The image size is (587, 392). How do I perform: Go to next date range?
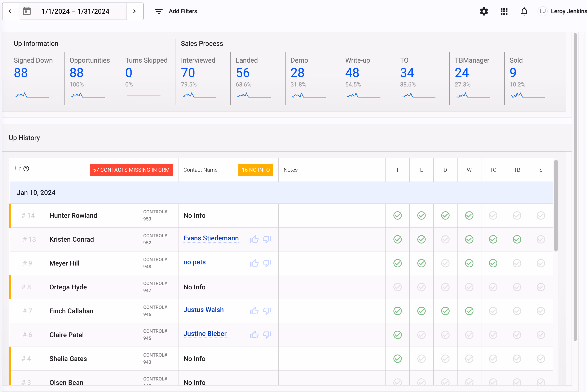click(x=134, y=11)
